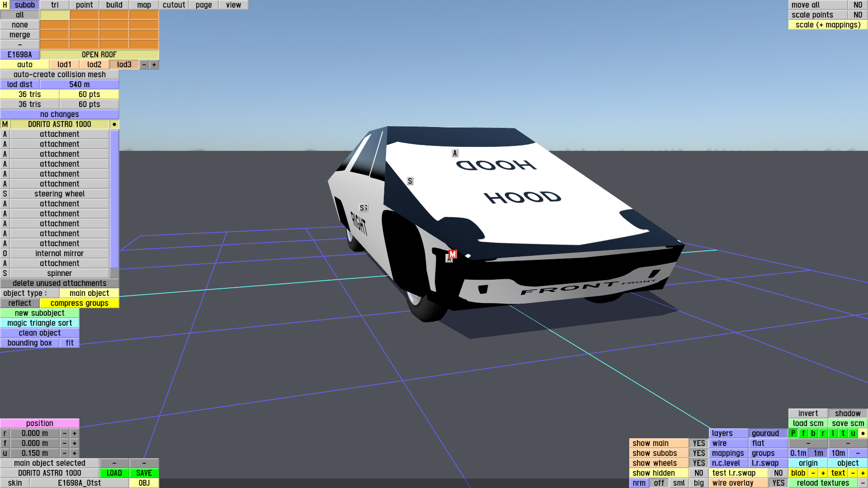Select the steering wheel subobject entry

[59, 194]
